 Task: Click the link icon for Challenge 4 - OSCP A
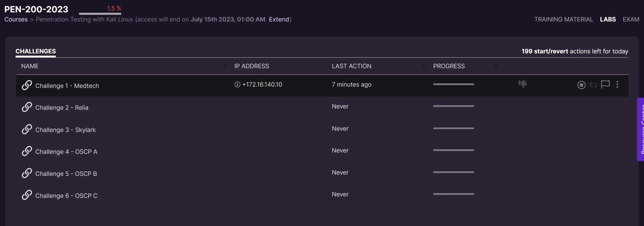tap(27, 151)
